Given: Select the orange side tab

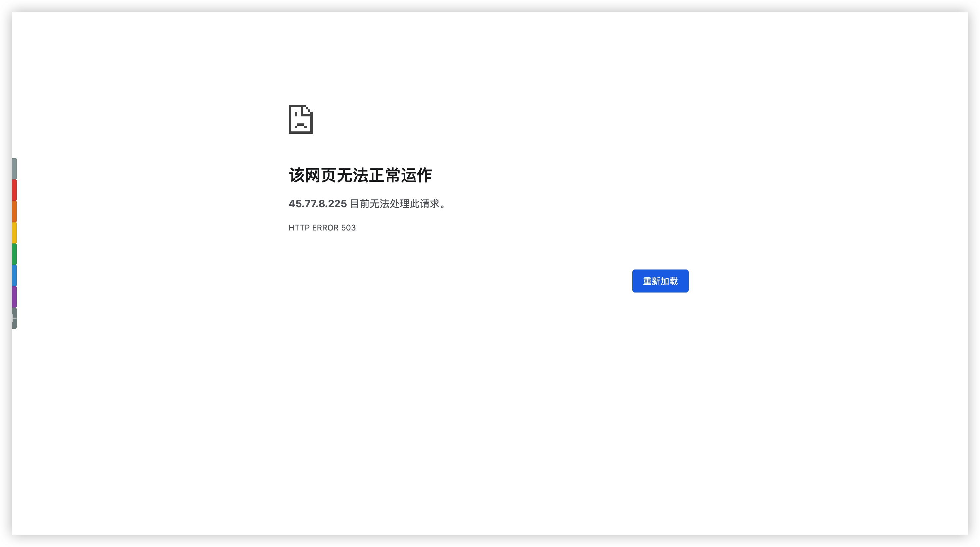Looking at the screenshot, I should coord(14,211).
